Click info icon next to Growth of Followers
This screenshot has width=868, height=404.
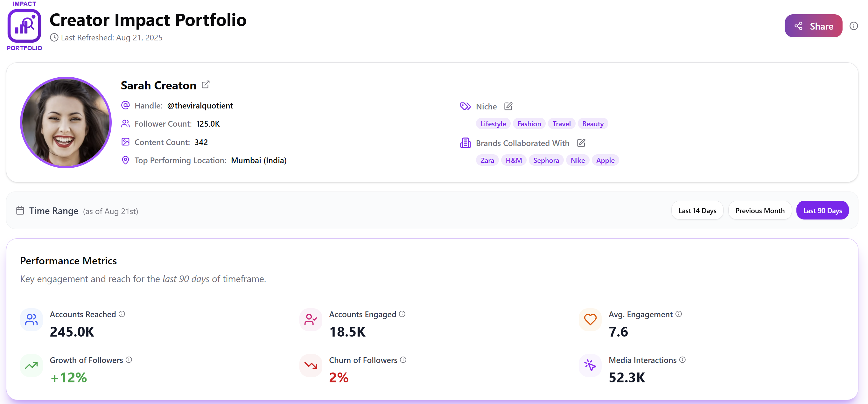129,360
